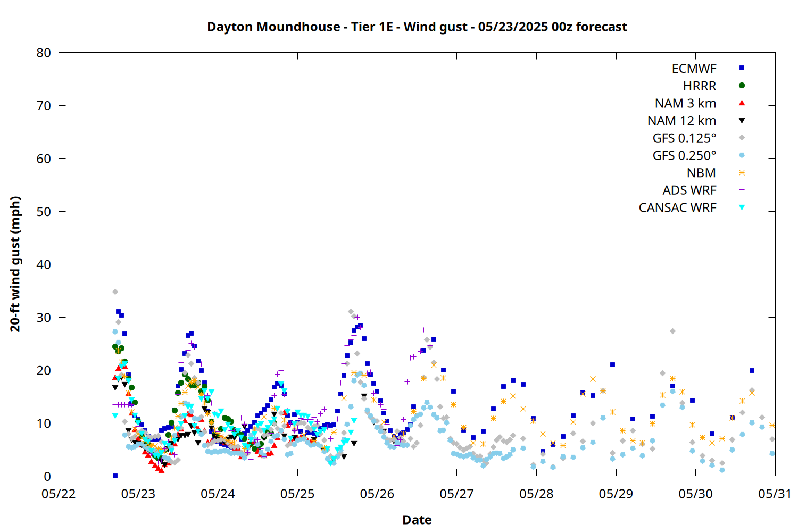Click the 50 y-axis tick label

click(44, 211)
